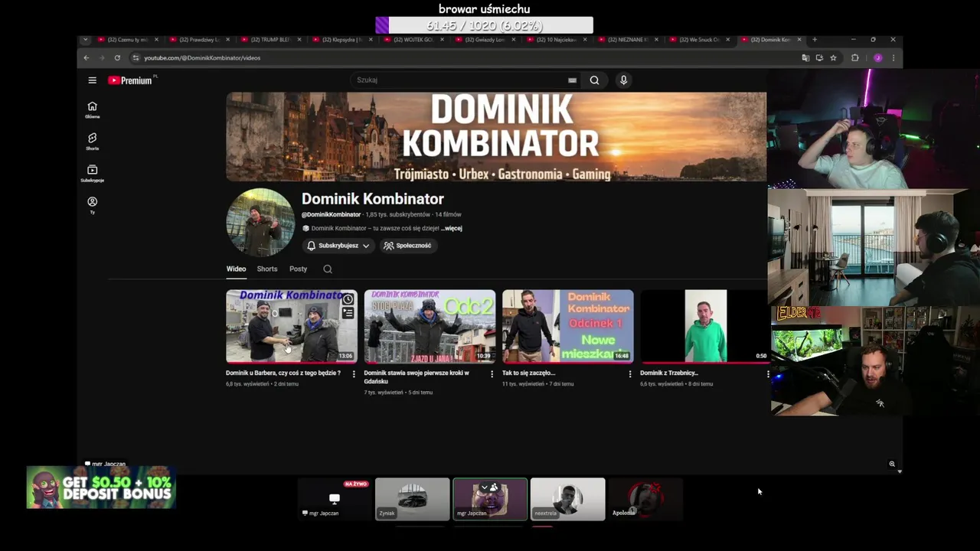980x551 pixels.
Task: Select mgr Japczan screen share tile
Action: pyautogui.click(x=335, y=499)
